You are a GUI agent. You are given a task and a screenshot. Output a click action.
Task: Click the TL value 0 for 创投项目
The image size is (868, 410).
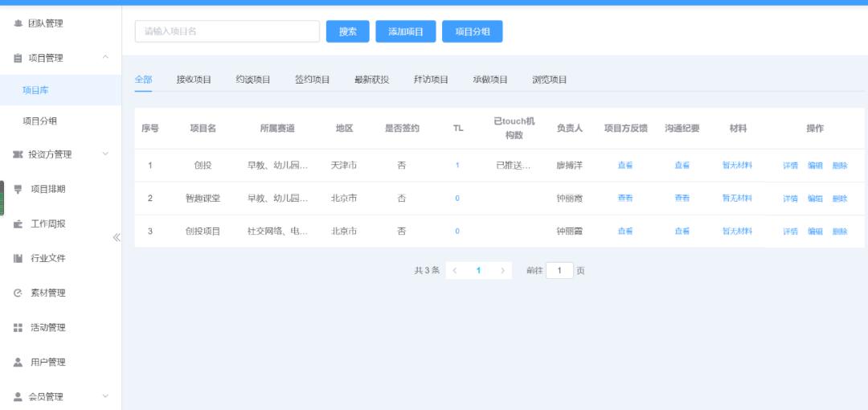[x=457, y=231]
